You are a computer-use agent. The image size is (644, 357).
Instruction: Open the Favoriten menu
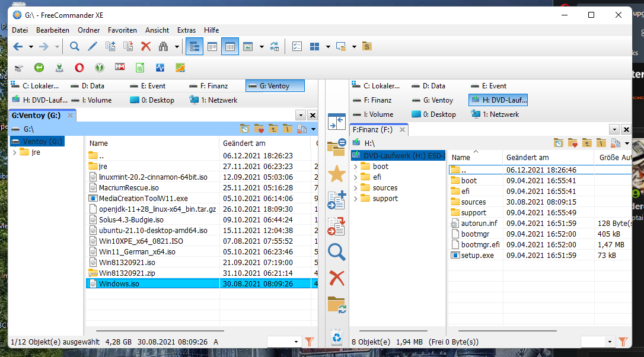[122, 30]
